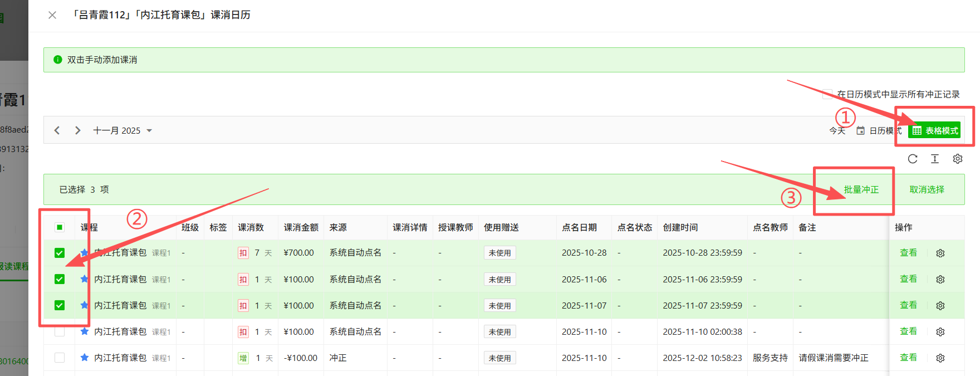Click the refresh icon above the table

pos(912,159)
